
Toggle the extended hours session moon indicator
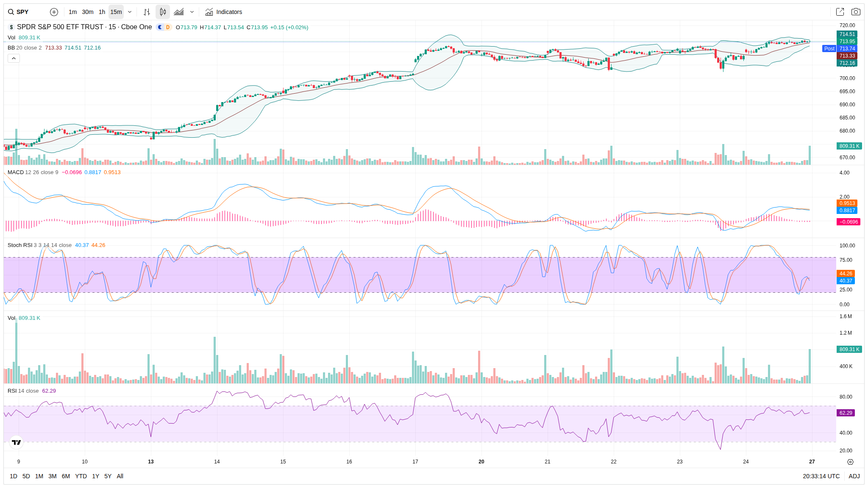click(x=160, y=27)
